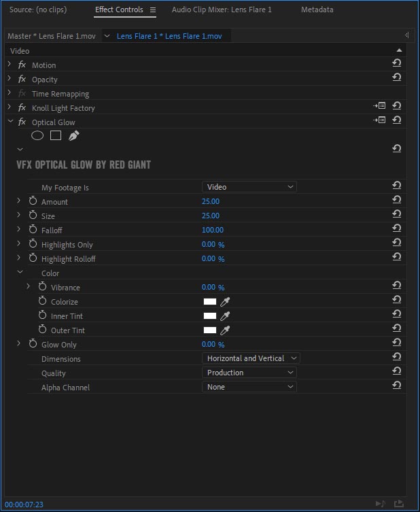
Task: Expand the Vibrance parameter
Action: (x=28, y=286)
